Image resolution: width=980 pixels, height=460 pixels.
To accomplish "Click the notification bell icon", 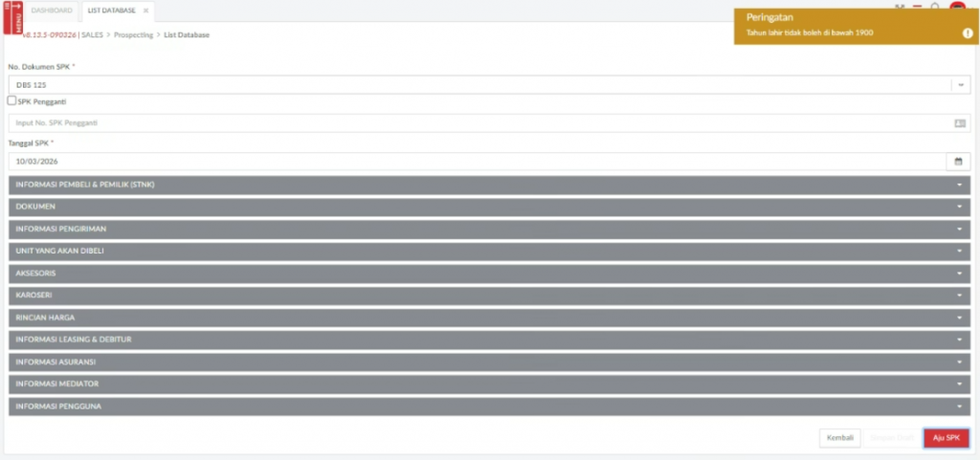I will [935, 7].
